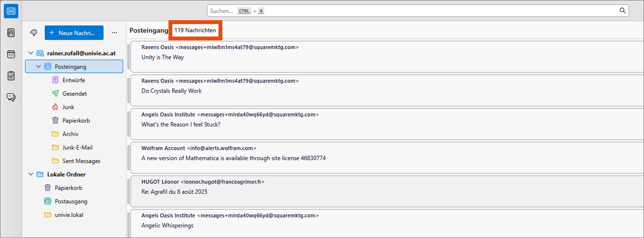Collapse the Posteingang folder tree
Image resolution: width=644 pixels, height=238 pixels.
(x=38, y=66)
